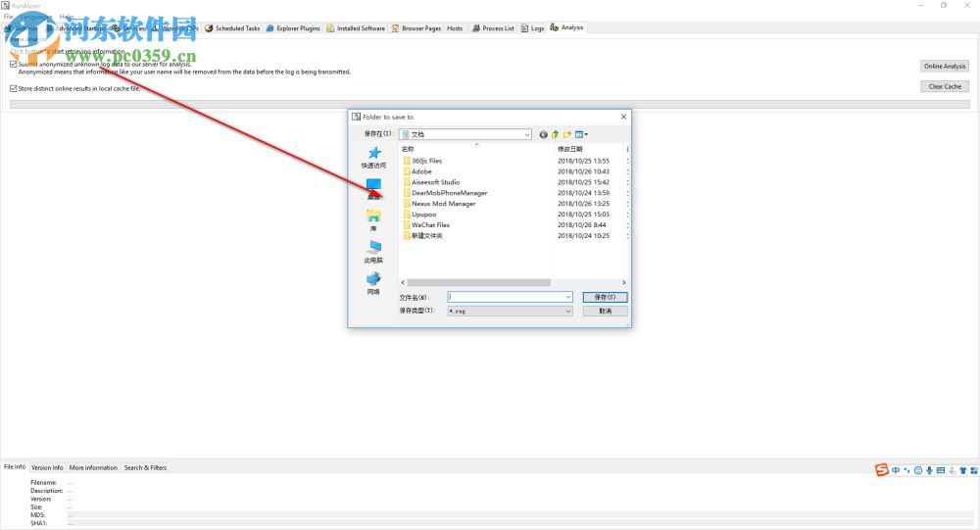Click the 2018/10/25 13:55 date of 360js Files

583,162
